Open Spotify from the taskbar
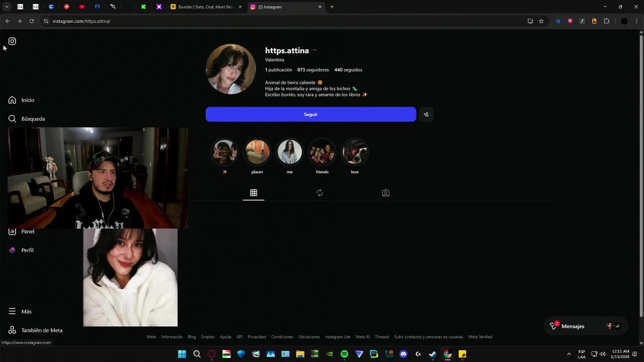 (344, 354)
